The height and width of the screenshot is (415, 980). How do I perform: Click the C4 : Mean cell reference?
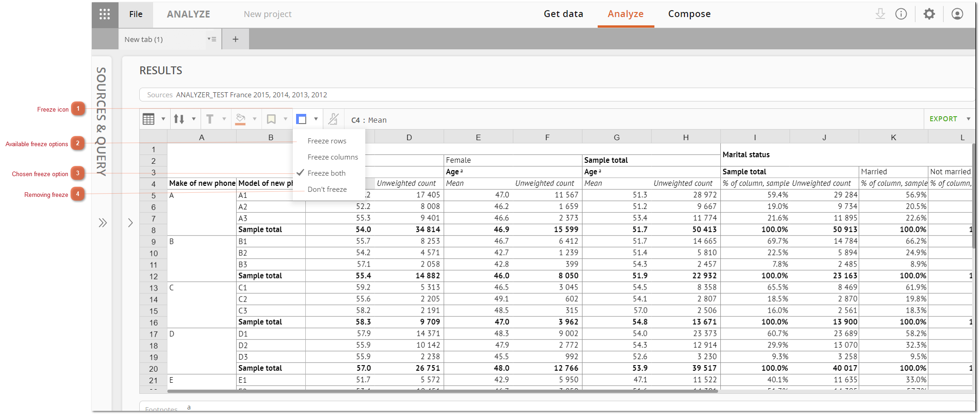pos(369,120)
